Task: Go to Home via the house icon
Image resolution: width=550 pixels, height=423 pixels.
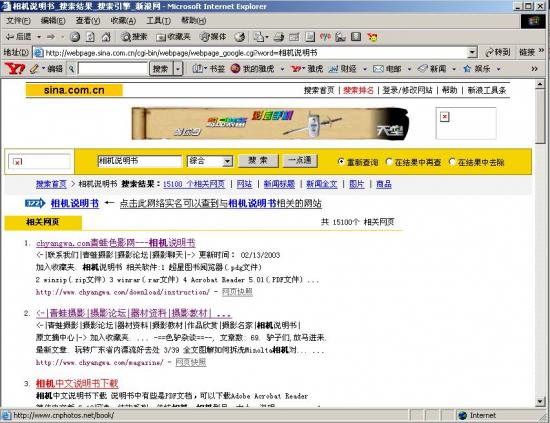Action: (x=106, y=37)
